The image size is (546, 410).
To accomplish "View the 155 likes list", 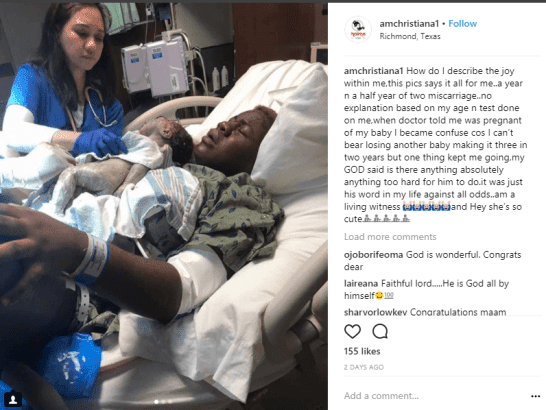I will pyautogui.click(x=362, y=351).
